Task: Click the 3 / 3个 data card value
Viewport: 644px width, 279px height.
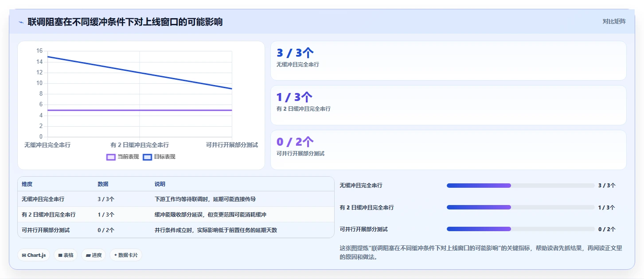Action: [295, 53]
